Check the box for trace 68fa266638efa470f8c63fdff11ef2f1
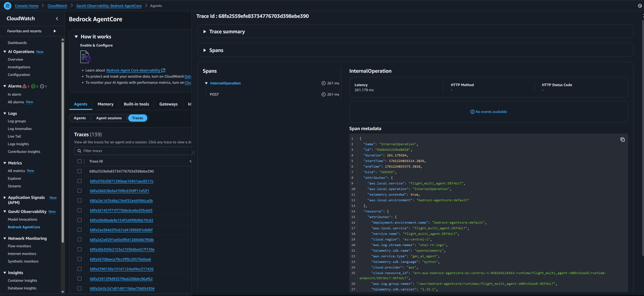644x296 pixels. 79,191
